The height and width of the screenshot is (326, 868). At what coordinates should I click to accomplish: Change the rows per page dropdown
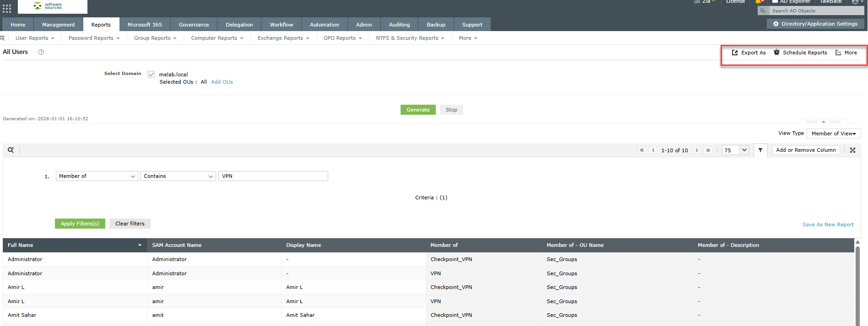(x=735, y=150)
